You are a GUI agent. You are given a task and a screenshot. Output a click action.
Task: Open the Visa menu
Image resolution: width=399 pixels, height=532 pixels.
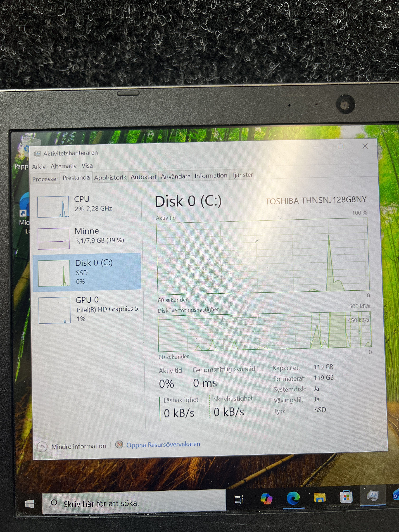pos(87,165)
